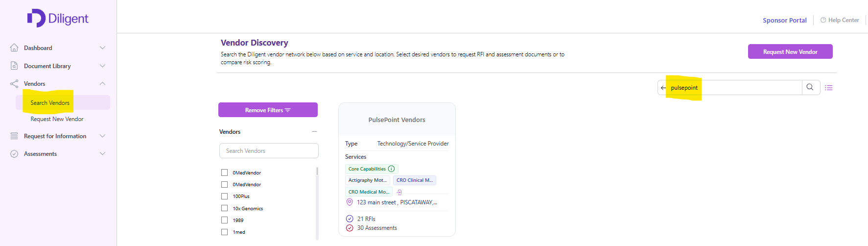868x246 pixels.
Task: Click the CRO Medical Mo... service tag
Action: (x=369, y=192)
